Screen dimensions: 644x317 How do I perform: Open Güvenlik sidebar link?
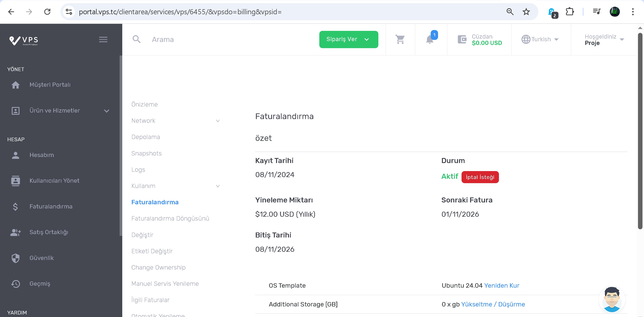click(41, 258)
